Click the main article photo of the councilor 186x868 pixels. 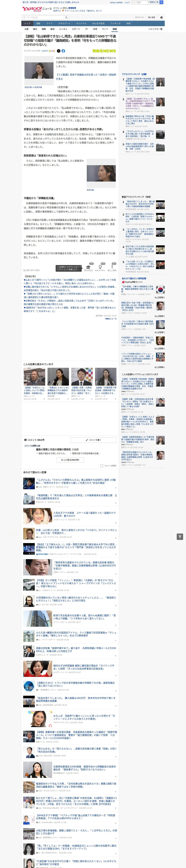pyautogui.click(x=39, y=71)
